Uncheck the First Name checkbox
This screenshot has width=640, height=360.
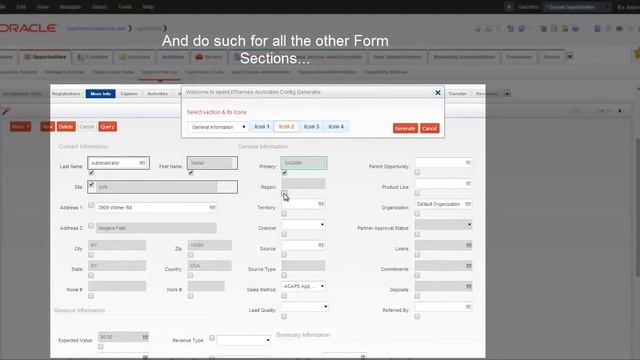191,173
